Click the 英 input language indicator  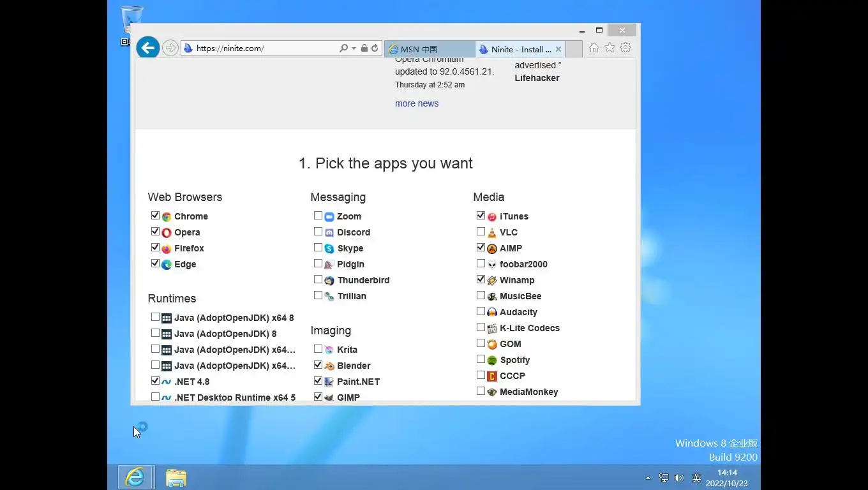tap(696, 478)
